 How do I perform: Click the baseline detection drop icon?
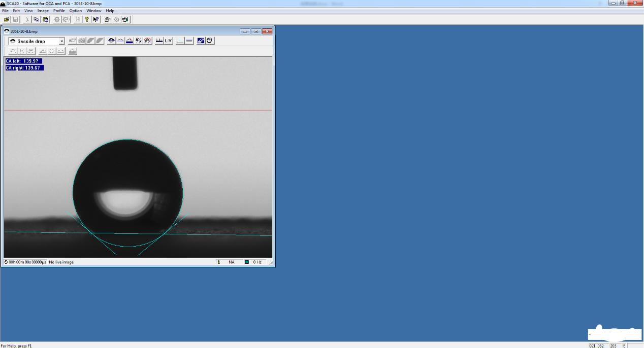tap(111, 41)
